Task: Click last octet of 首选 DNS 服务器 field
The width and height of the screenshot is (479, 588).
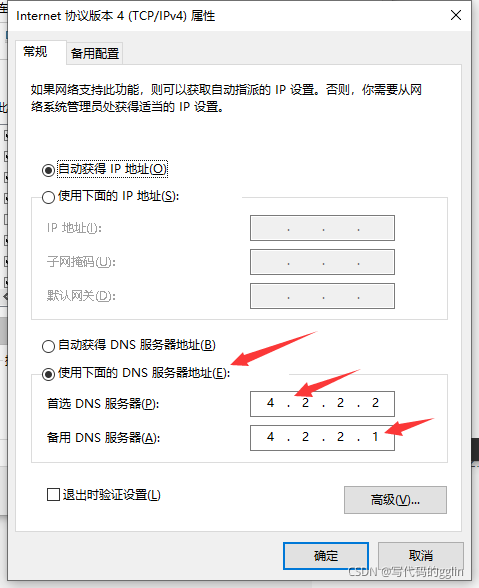Action: (x=375, y=403)
